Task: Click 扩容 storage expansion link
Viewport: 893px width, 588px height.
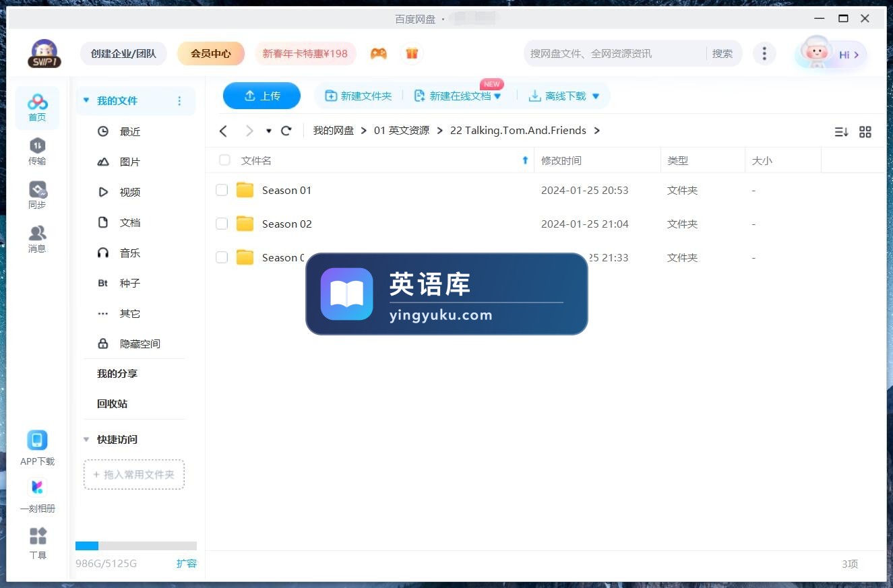Action: point(187,563)
